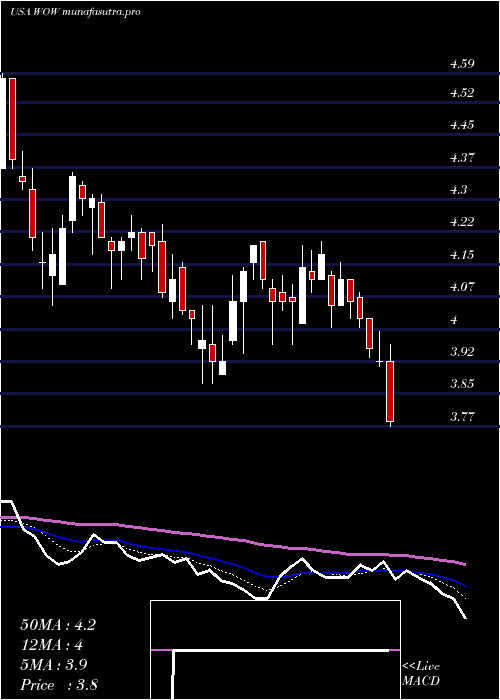Click the 'Price : 3.8' readout

pos(59,685)
